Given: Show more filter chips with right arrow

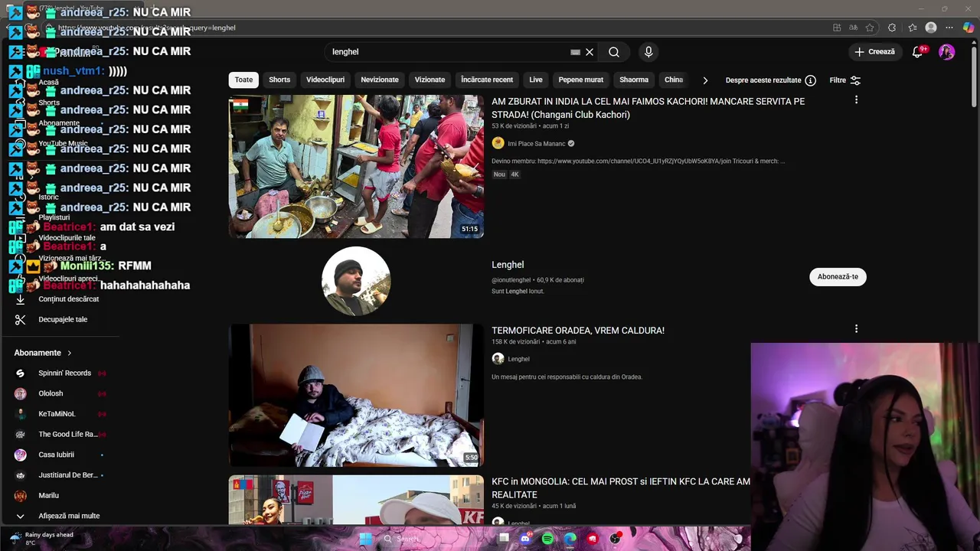Looking at the screenshot, I should coord(705,80).
